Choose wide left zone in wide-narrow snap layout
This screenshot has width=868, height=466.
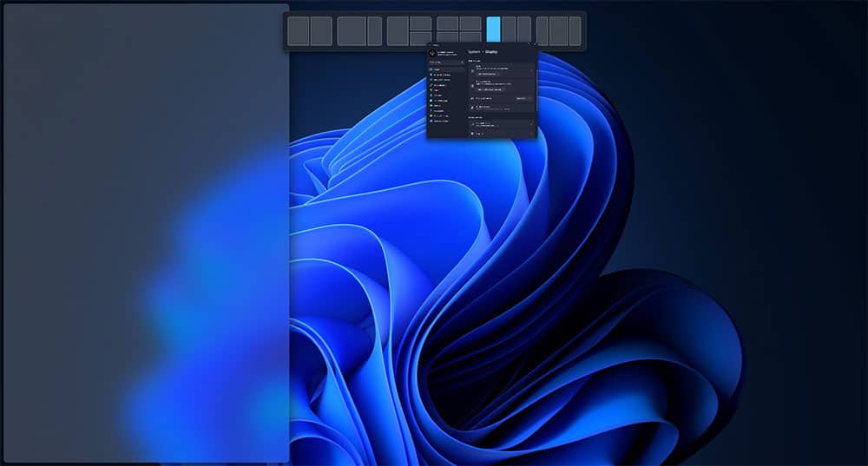tap(352, 31)
